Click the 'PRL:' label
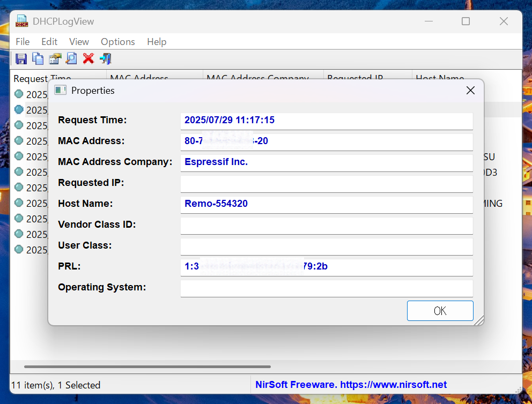This screenshot has height=404, width=532. click(x=69, y=266)
